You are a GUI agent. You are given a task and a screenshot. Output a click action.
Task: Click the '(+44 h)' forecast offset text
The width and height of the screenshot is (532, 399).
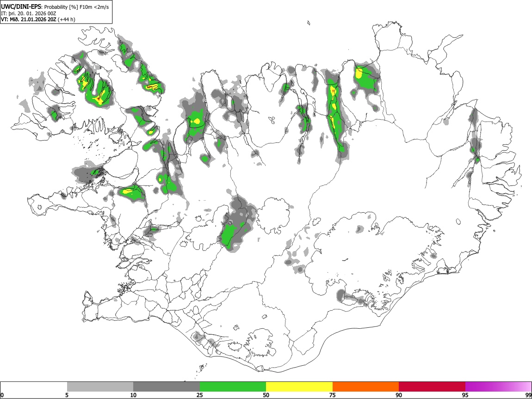click(x=67, y=19)
